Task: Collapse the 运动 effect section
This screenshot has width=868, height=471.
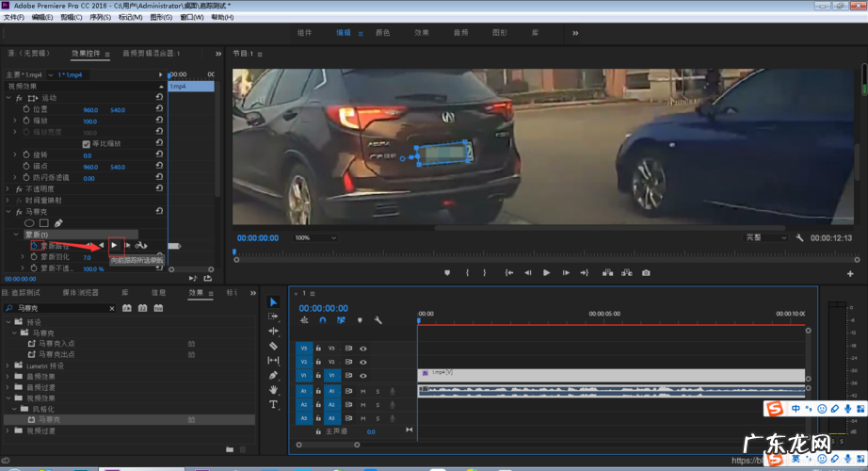Action: [10, 97]
